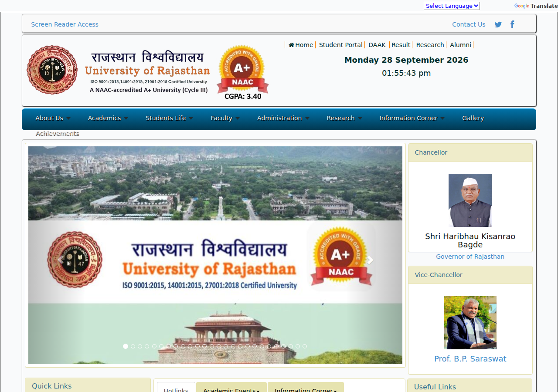
Task: Click the Chancellor panel heading
Action: [x=470, y=152]
